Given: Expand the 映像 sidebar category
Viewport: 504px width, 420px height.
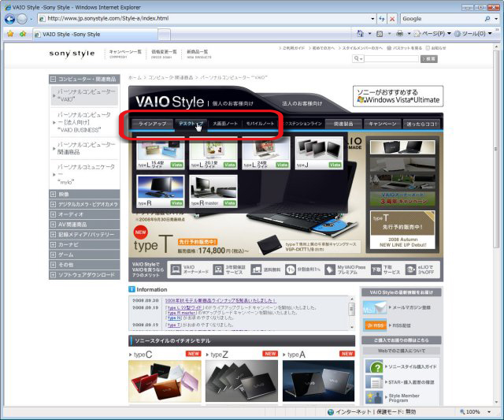Looking at the screenshot, I should click(x=53, y=195).
